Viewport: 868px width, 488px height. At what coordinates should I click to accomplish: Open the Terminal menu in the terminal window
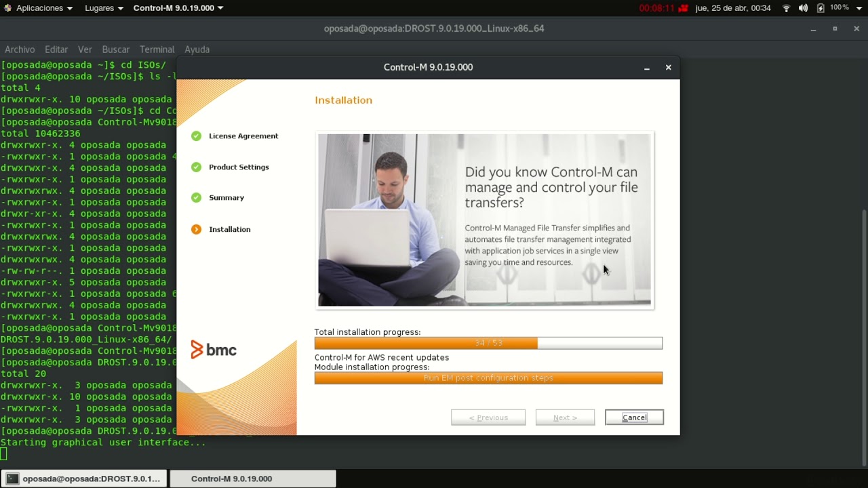click(157, 49)
